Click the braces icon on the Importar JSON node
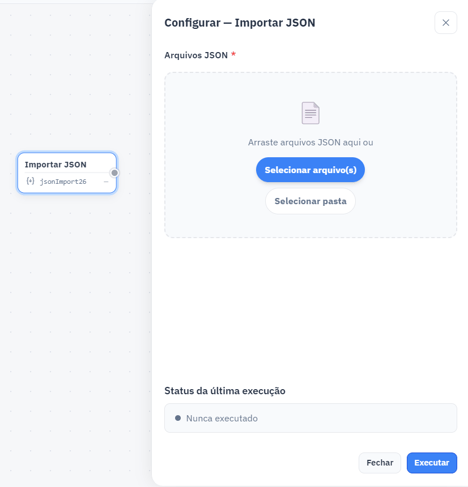Viewport: 468px width, 487px height. coord(30,181)
